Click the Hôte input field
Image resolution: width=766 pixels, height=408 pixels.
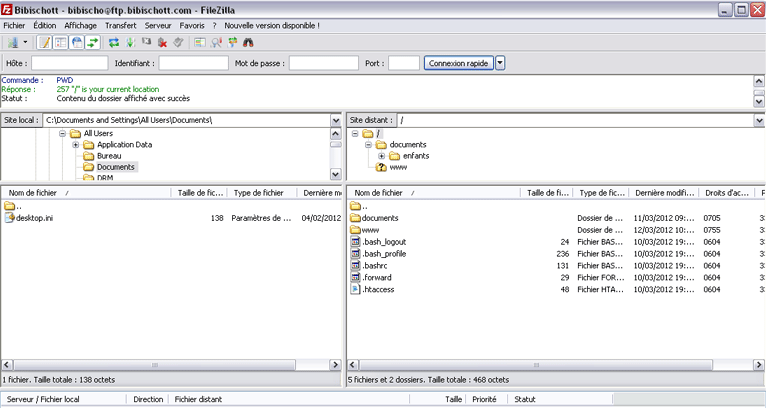coord(69,63)
